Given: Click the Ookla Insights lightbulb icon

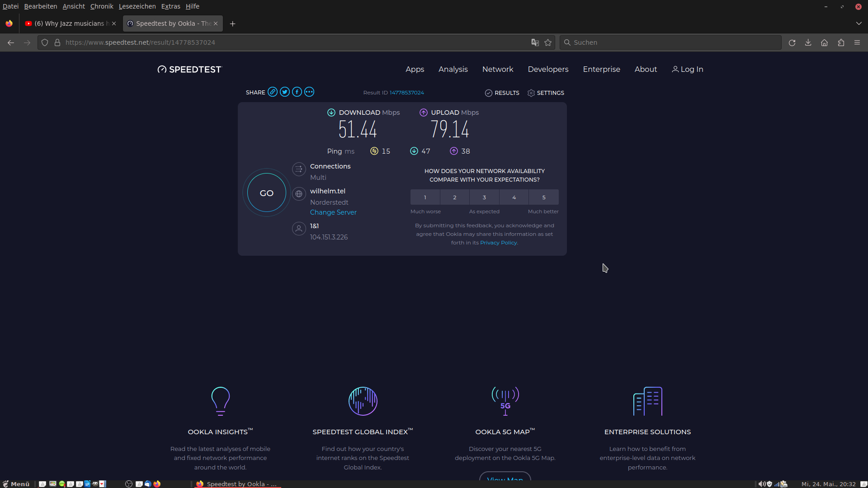Looking at the screenshot, I should tap(221, 401).
